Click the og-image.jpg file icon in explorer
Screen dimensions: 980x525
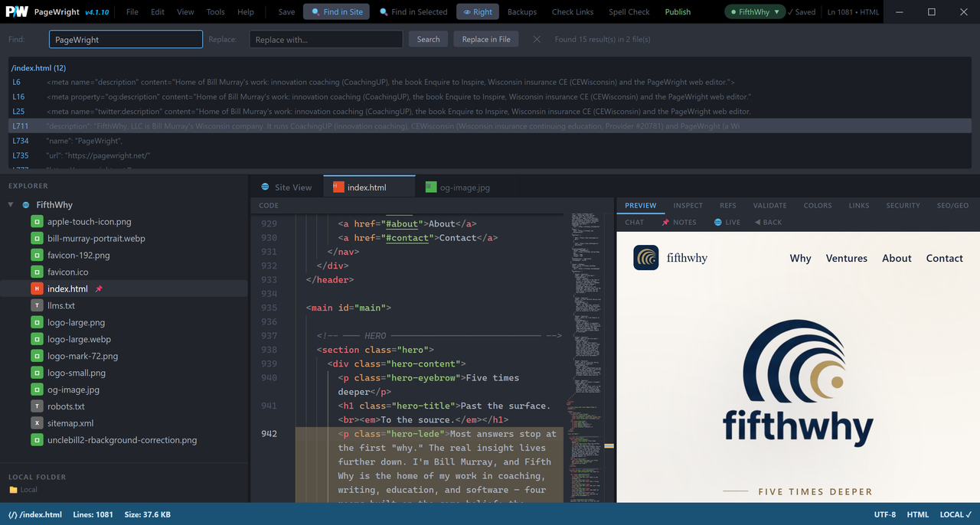[37, 390]
